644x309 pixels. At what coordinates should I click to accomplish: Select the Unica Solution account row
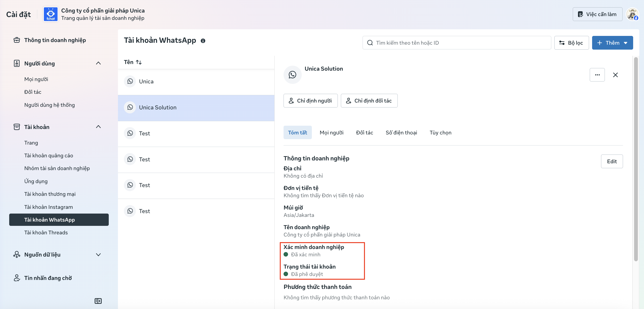click(x=196, y=108)
